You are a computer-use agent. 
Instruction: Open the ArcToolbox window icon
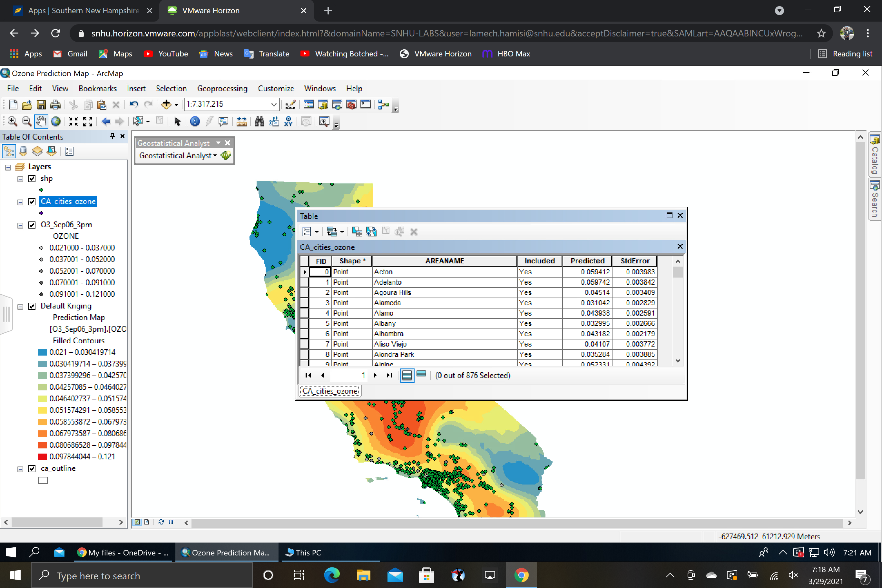click(351, 105)
